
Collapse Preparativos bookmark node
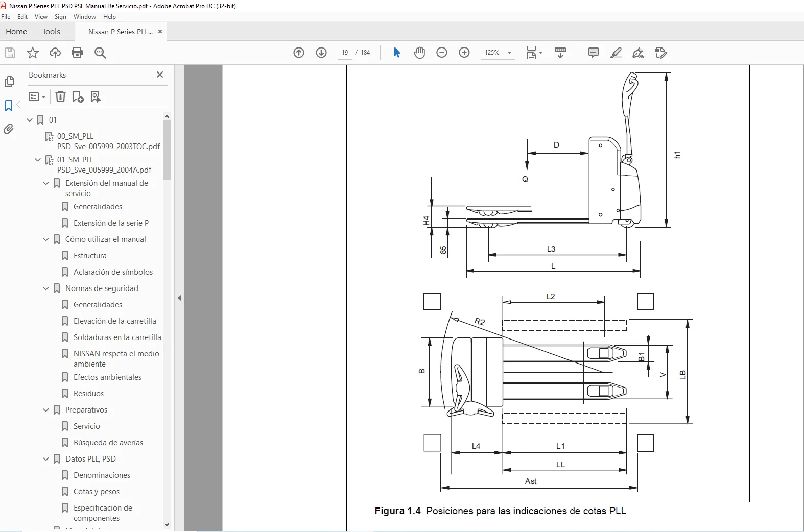[x=46, y=410]
